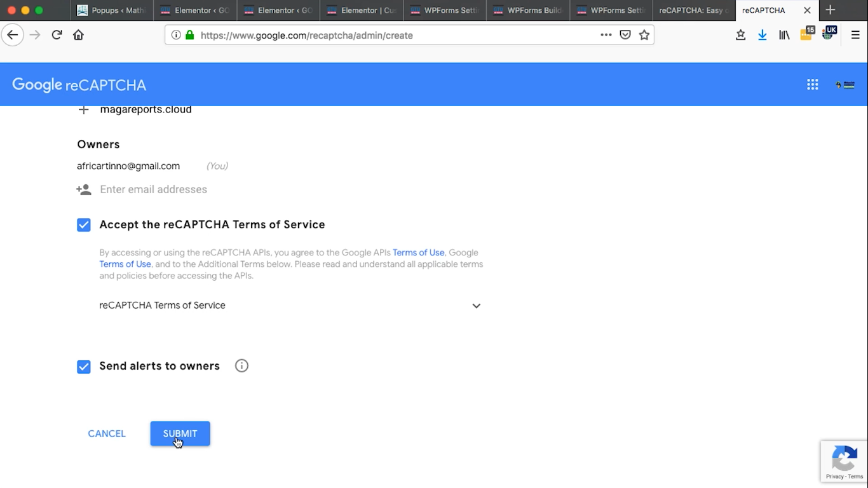
Task: Click the Google reCAPTCHA header logo
Action: pyautogui.click(x=79, y=85)
